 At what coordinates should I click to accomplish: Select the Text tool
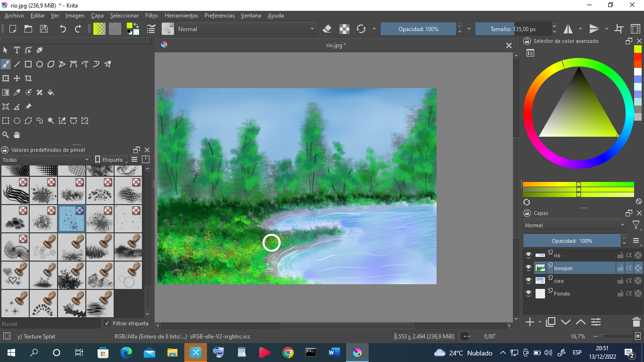[17, 50]
